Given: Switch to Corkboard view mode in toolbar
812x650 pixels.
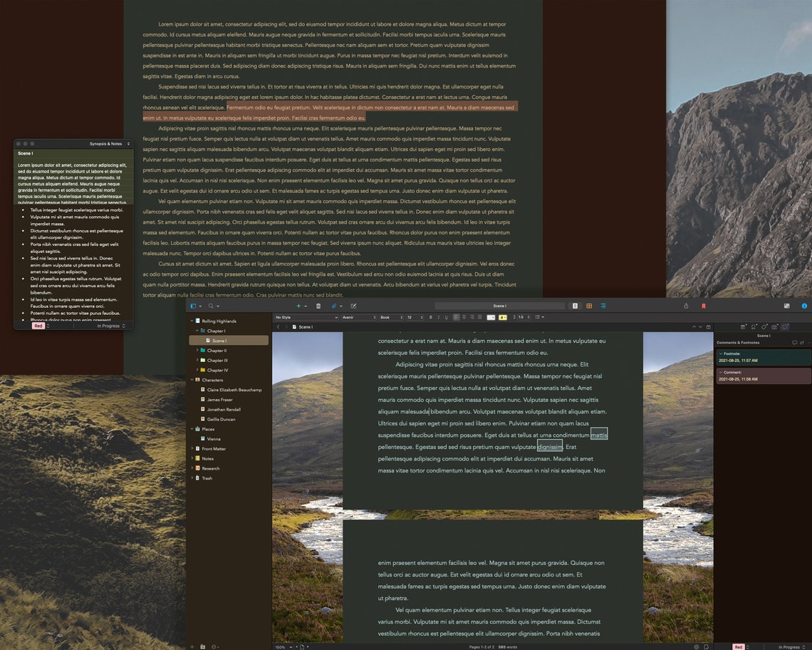Looking at the screenshot, I should 589,306.
